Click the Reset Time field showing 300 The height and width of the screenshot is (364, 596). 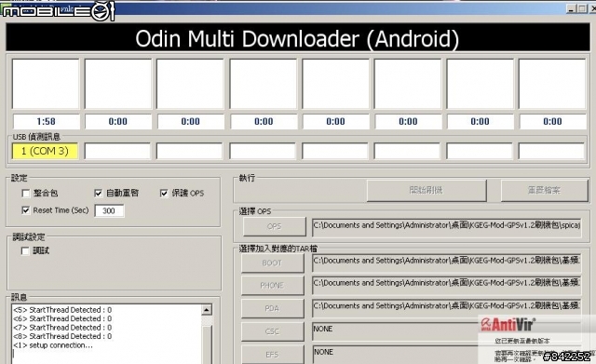(x=109, y=211)
